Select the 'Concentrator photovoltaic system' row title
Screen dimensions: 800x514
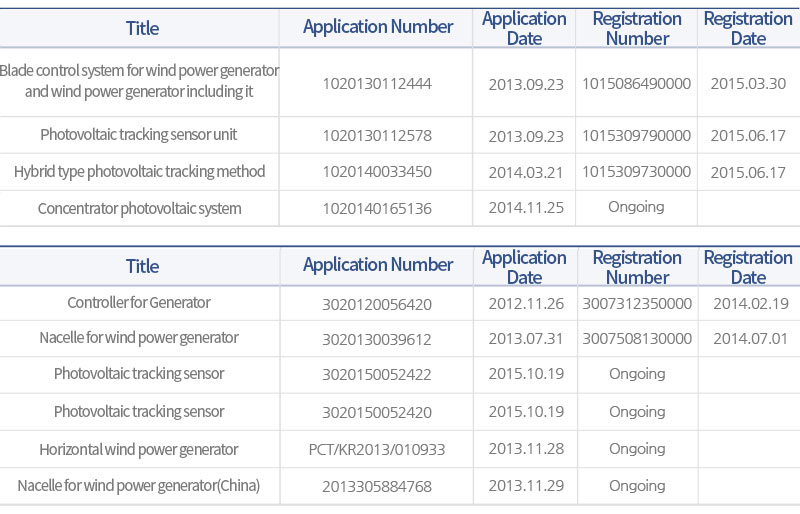tap(139, 209)
